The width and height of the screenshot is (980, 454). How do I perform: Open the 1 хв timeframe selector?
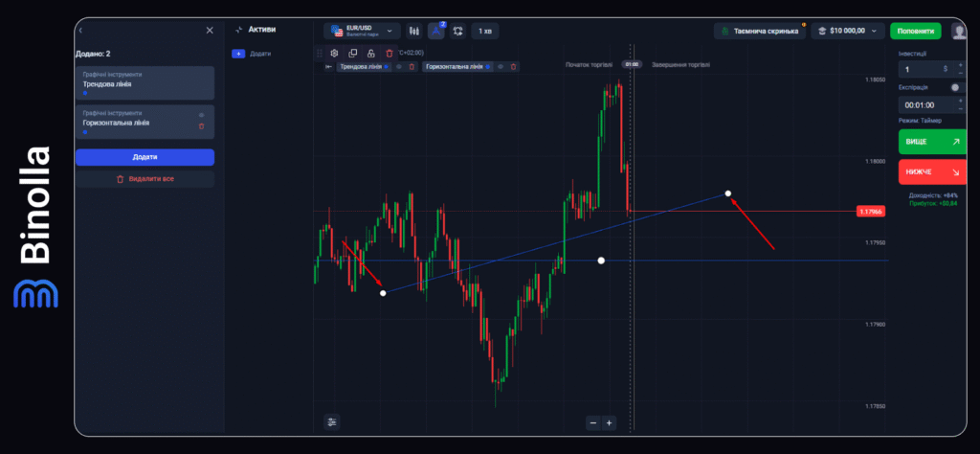point(485,31)
